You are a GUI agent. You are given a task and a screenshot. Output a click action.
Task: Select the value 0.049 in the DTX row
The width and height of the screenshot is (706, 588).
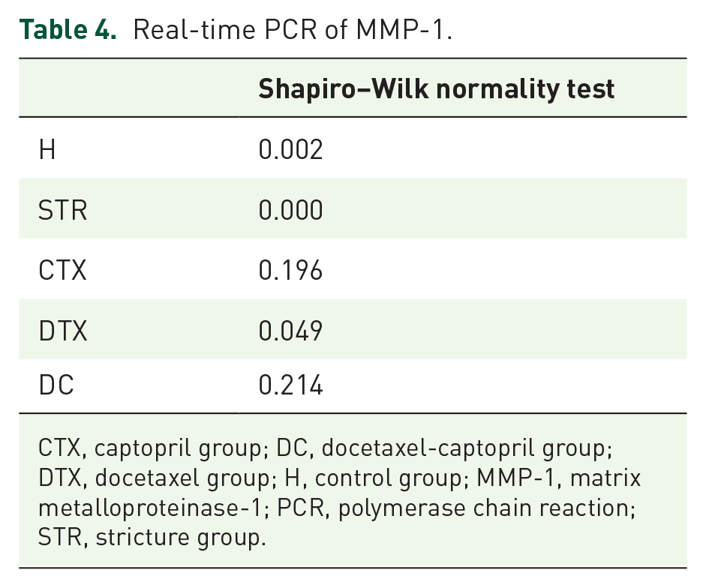[291, 329]
